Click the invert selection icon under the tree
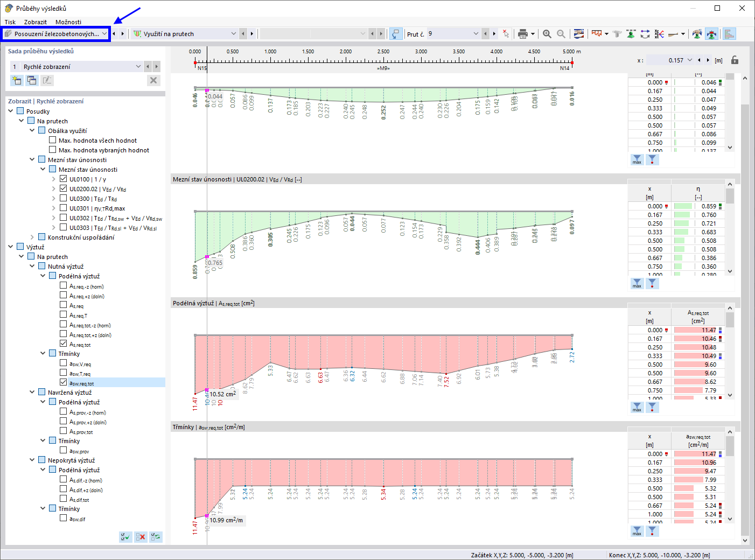Image resolution: width=755 pixels, height=560 pixels. coord(156,537)
